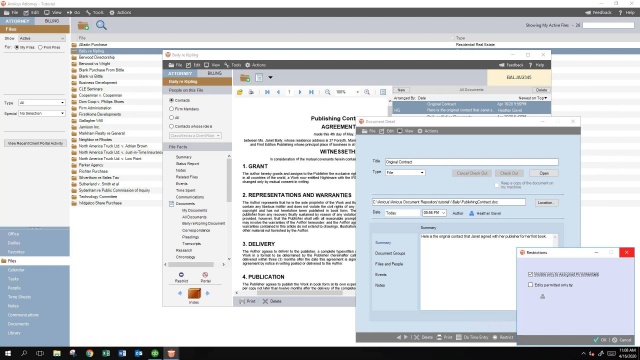Click Do Time Entry in Document Detail footer
Image resolution: width=640 pixels, height=360 pixels.
pos(472,337)
